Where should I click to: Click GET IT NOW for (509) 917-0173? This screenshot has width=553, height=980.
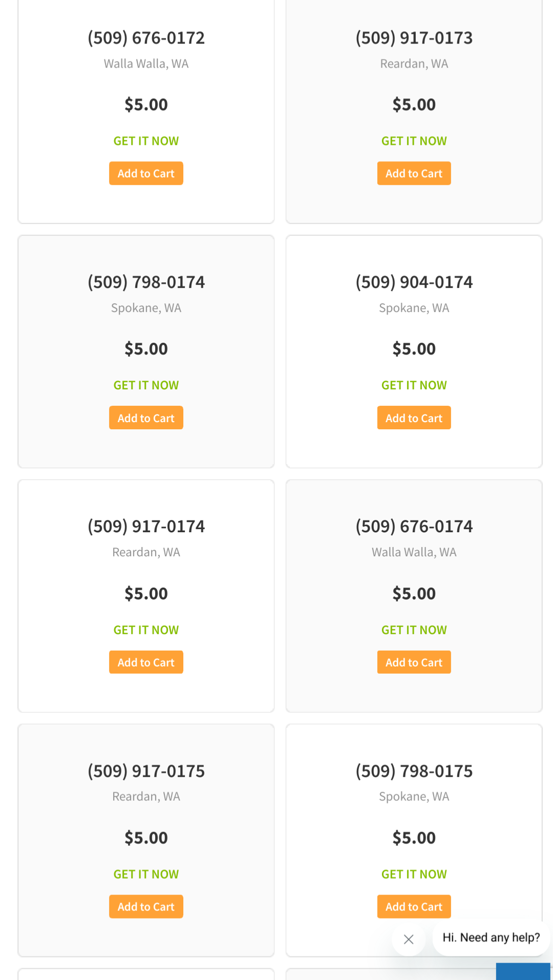click(x=414, y=141)
